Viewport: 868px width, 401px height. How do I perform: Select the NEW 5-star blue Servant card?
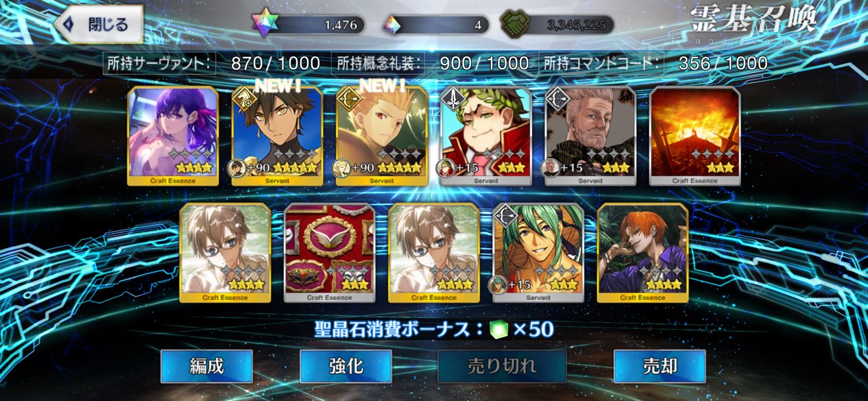click(277, 136)
